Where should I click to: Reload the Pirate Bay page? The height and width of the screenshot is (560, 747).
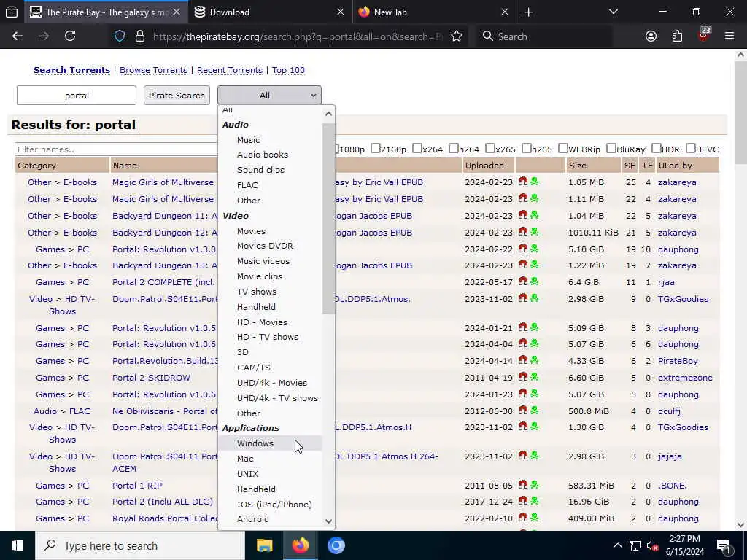70,36
